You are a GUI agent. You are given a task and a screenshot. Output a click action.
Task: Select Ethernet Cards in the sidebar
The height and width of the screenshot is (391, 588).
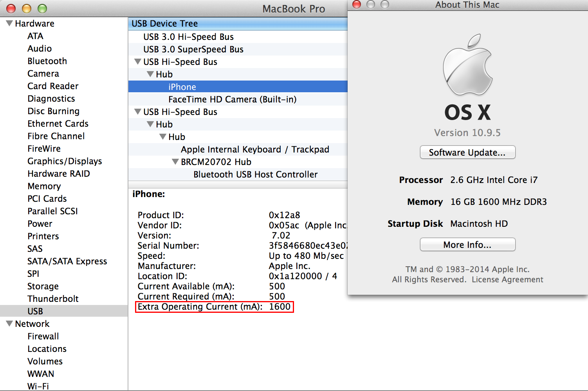point(58,124)
